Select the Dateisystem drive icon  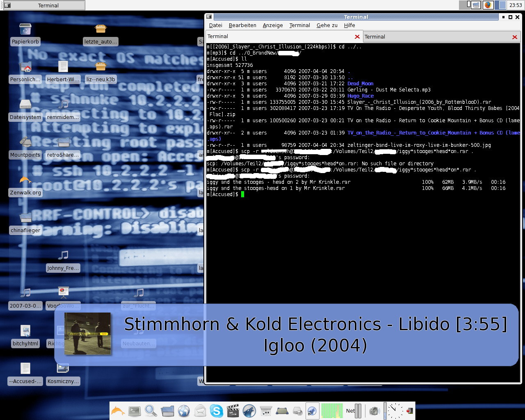pos(25,109)
